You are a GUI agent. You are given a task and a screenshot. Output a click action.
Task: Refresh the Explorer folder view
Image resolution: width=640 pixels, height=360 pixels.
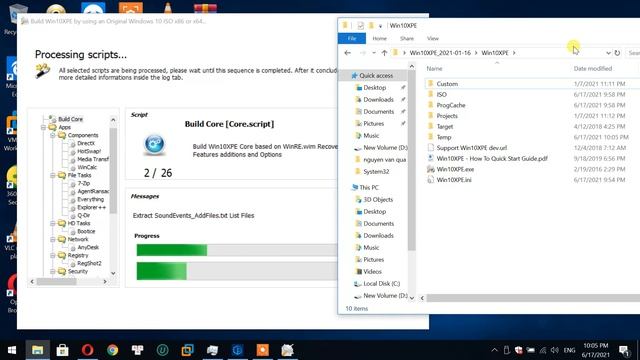pyautogui.click(x=617, y=53)
